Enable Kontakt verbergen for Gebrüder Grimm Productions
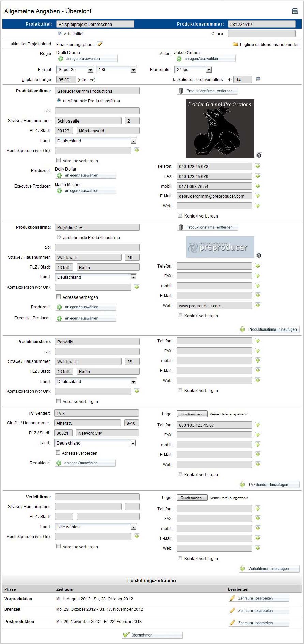The height and width of the screenshot is (644, 304). (180, 215)
